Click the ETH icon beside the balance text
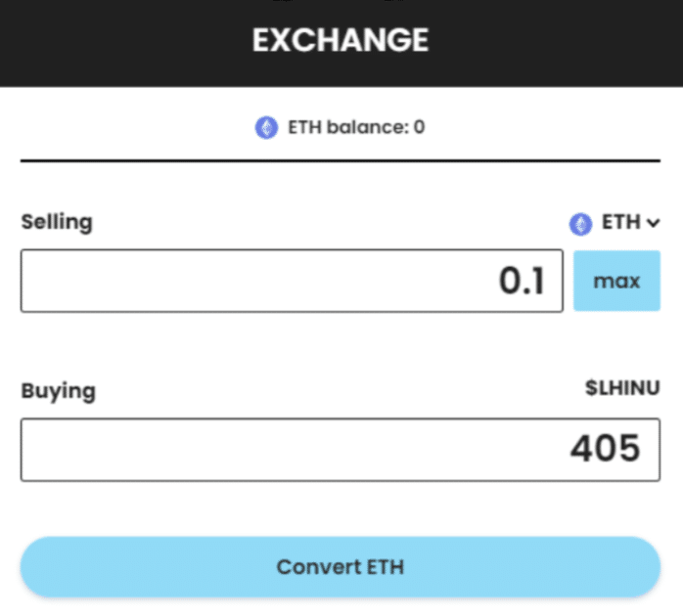The height and width of the screenshot is (616, 683). (266, 127)
